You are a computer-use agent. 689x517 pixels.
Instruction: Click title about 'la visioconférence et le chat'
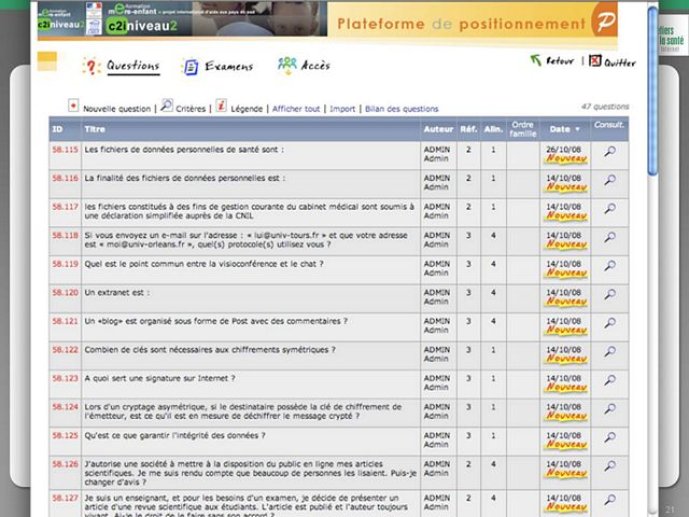coord(204,264)
